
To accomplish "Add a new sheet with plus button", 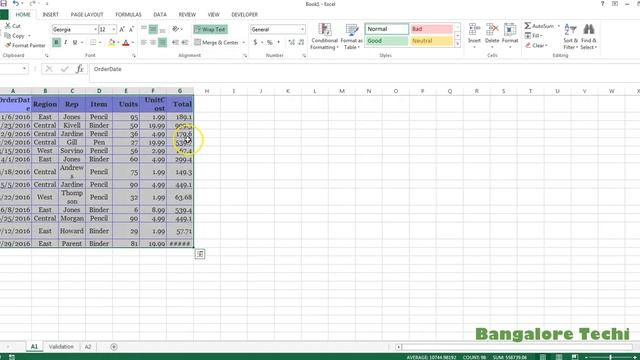I will click(114, 347).
